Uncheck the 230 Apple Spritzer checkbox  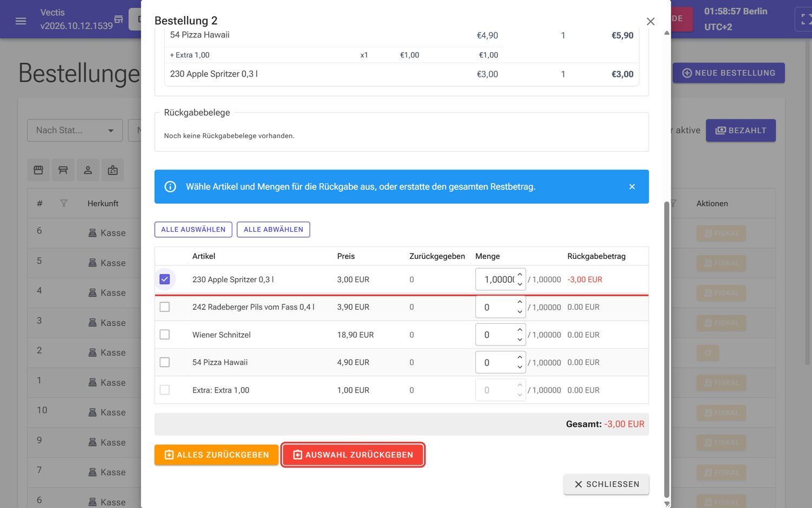165,279
